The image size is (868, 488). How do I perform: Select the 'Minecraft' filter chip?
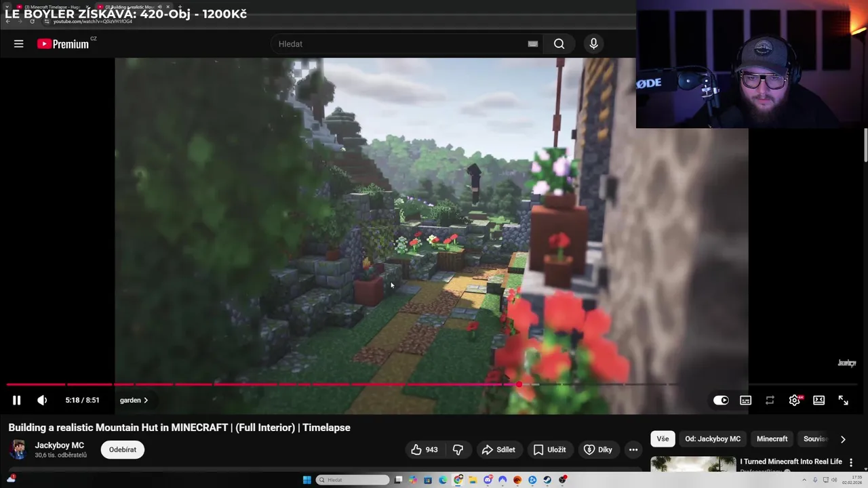tap(772, 439)
